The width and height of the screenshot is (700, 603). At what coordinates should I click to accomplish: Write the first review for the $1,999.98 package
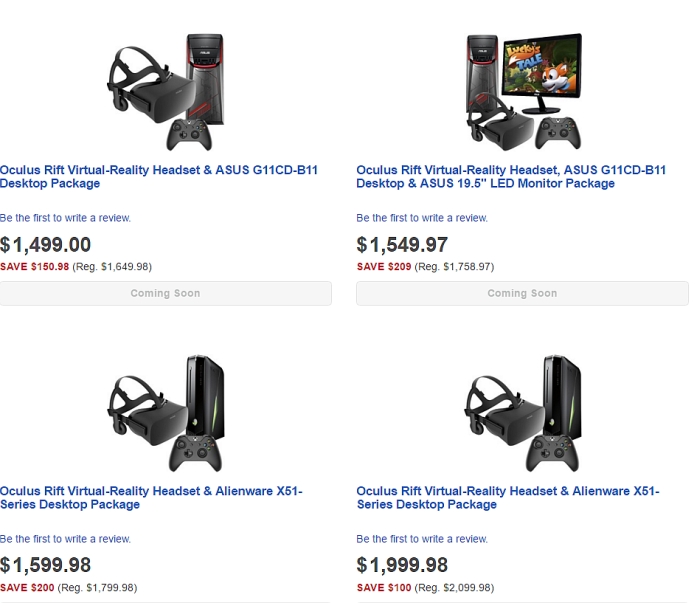(422, 539)
